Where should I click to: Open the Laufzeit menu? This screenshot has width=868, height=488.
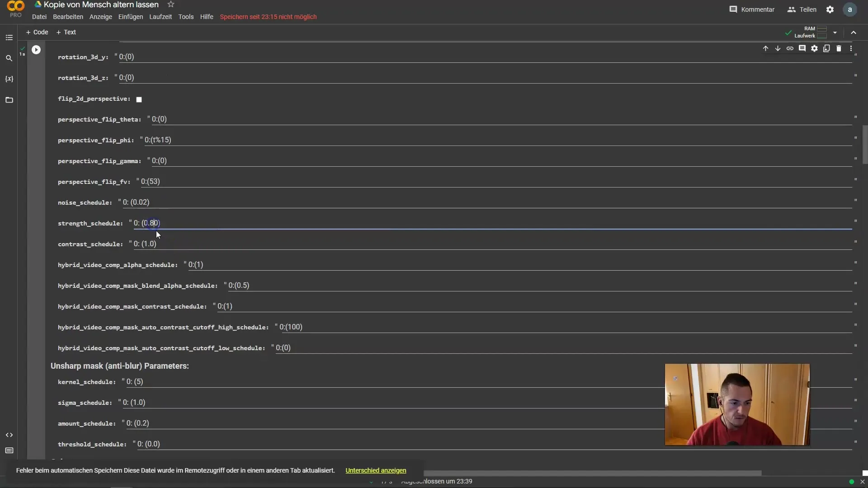160,16
